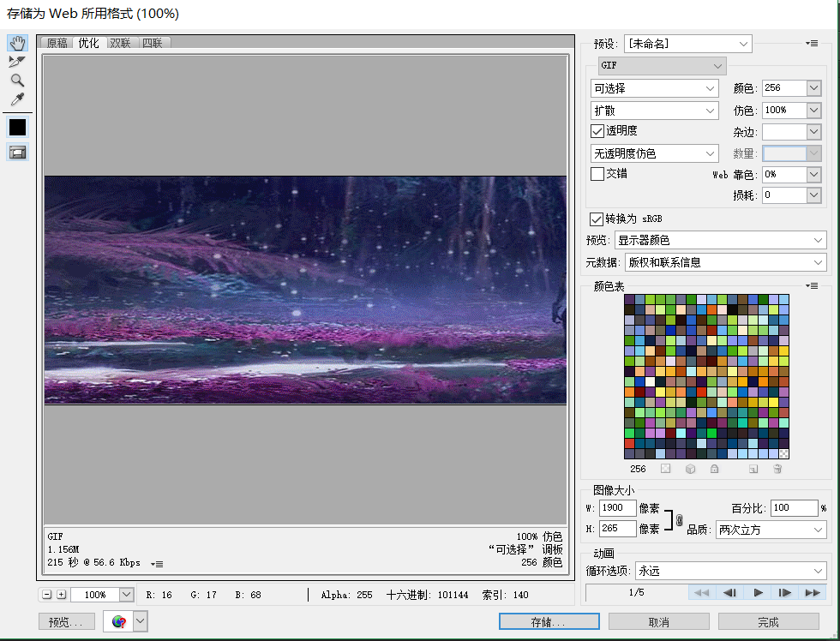Toggle the constrain proportions link icon
The image size is (840, 641).
(x=679, y=520)
